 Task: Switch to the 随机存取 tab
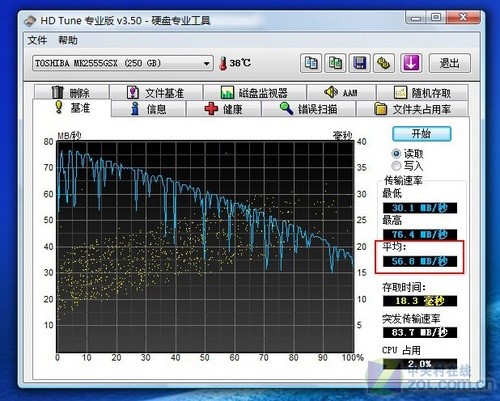(x=422, y=92)
